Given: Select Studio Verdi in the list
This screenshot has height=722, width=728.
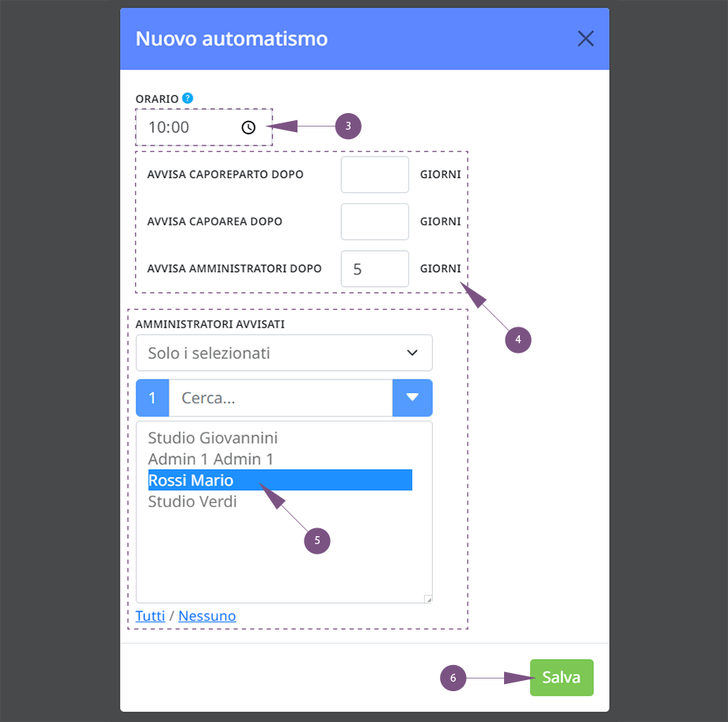Looking at the screenshot, I should coord(280,501).
